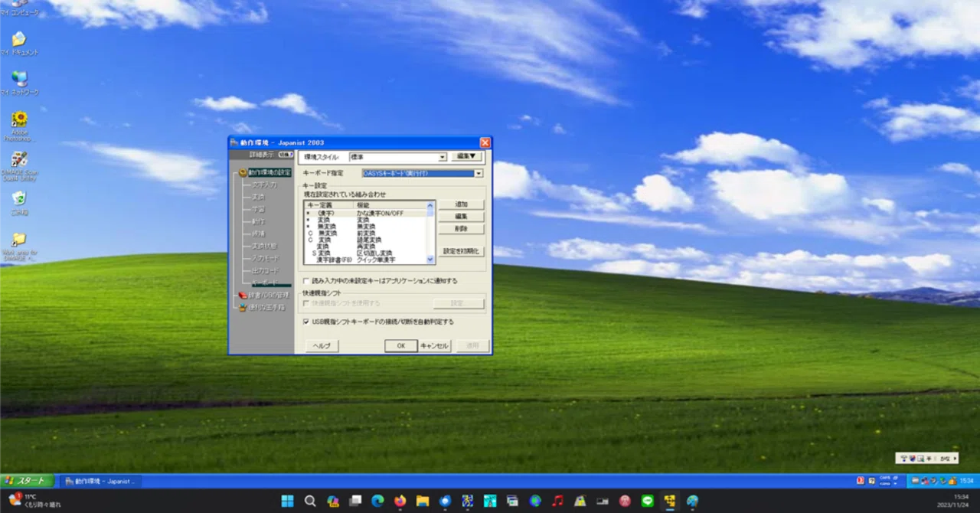The image size is (980, 513).
Task: Enable 読み入力中の未設定キー notification checkbox
Action: pyautogui.click(x=306, y=280)
